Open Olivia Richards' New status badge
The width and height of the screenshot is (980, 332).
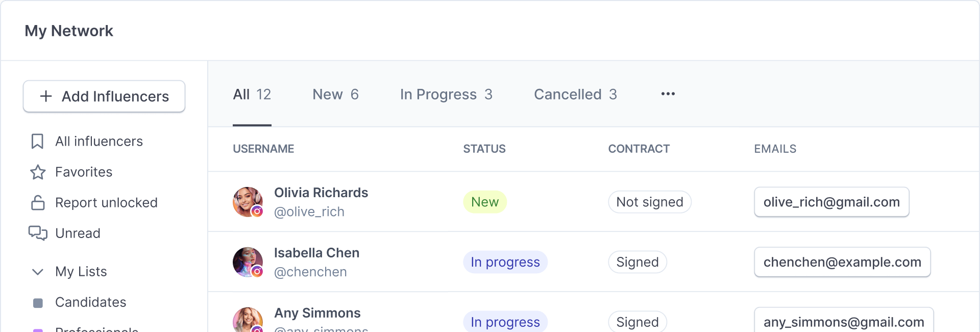point(484,202)
